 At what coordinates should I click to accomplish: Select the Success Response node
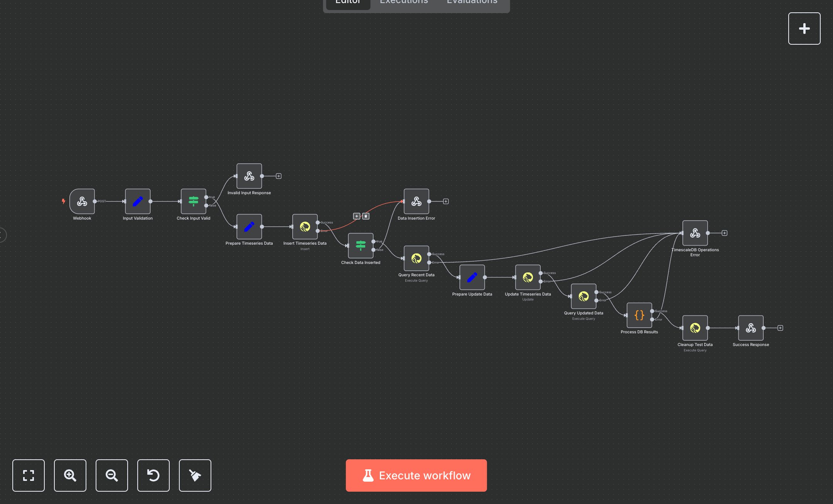click(750, 328)
